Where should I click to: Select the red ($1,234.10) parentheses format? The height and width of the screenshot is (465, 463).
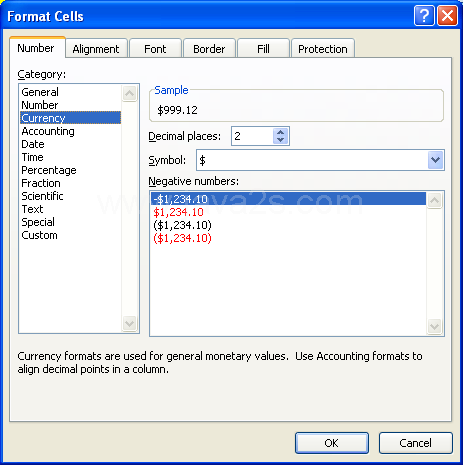point(288,238)
